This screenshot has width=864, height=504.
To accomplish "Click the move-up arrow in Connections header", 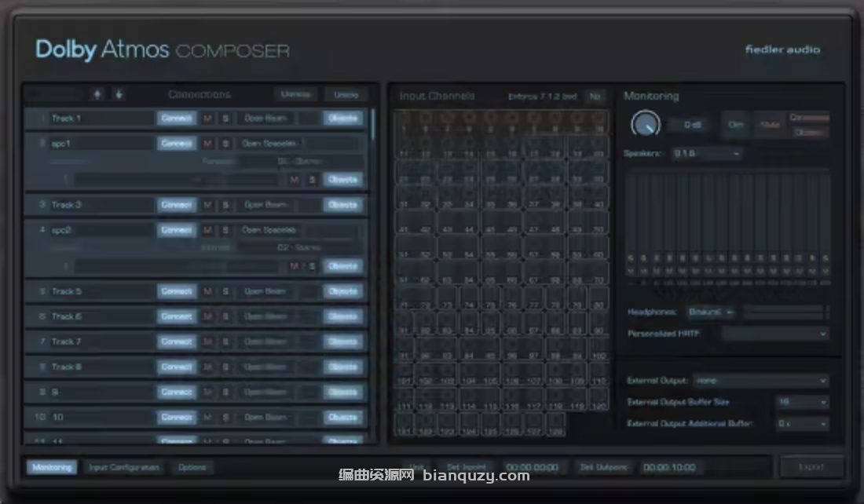I will 97,94.
